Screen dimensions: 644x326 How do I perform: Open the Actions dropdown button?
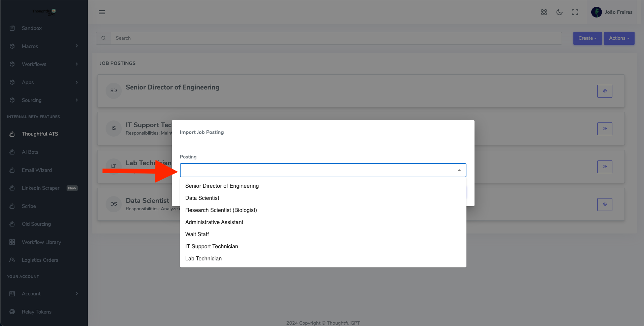point(619,38)
